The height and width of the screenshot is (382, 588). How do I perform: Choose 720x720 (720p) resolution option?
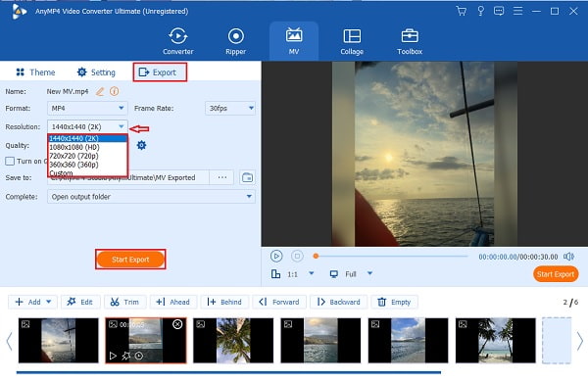(x=87, y=156)
